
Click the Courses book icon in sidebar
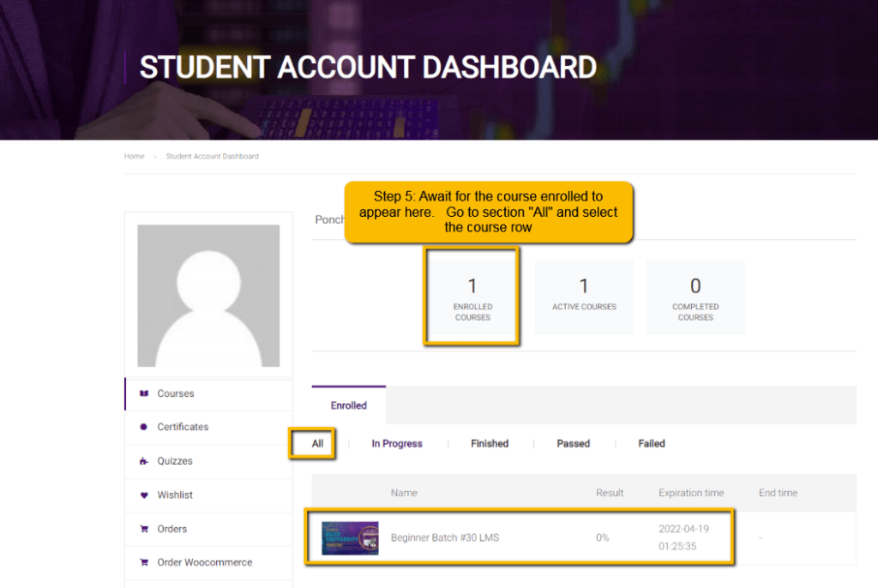point(143,394)
